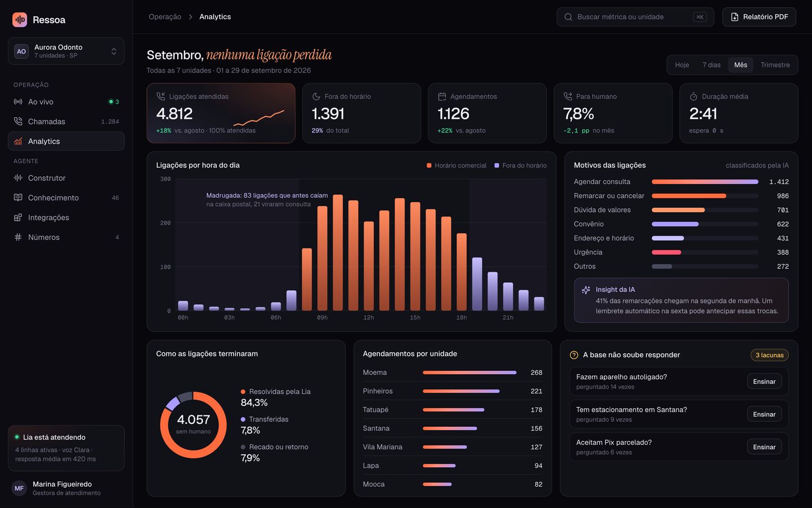Toggle the Fora do horário legend item
The image size is (812, 508).
click(520, 165)
